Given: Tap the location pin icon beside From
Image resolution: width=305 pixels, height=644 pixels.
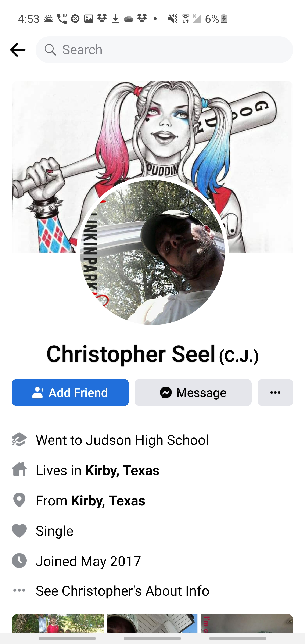Looking at the screenshot, I should point(19,500).
